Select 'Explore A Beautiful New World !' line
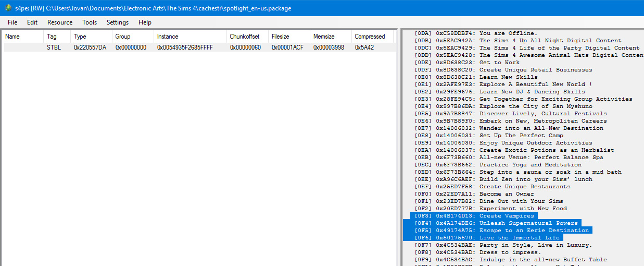This screenshot has height=266, width=644. tap(503, 84)
